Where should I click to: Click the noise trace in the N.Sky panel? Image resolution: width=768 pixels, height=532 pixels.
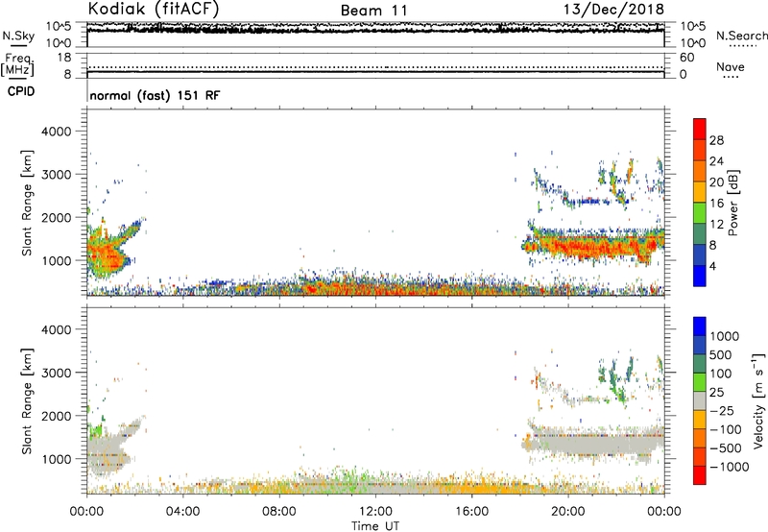(x=375, y=31)
